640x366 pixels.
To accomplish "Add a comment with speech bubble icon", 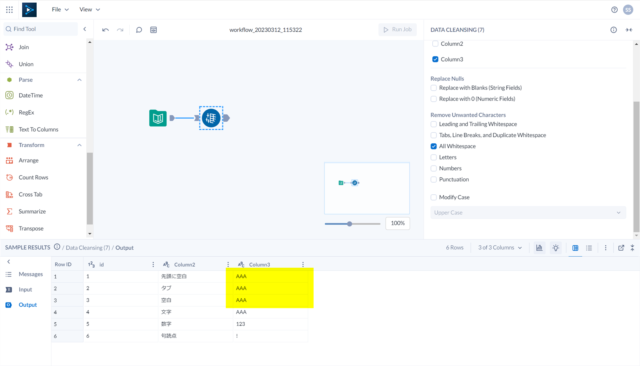I will pyautogui.click(x=139, y=30).
